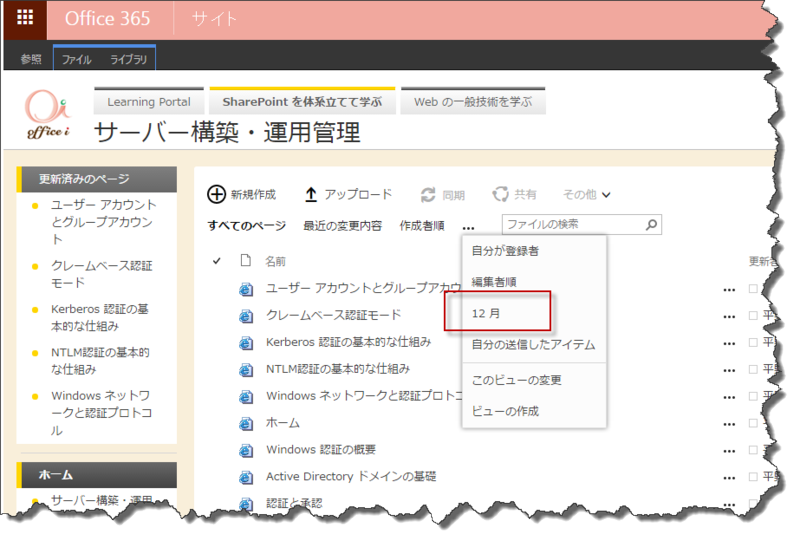Click page icon for Active Directory ドメインの基礎 row
This screenshot has width=800, height=541.
pos(246,478)
